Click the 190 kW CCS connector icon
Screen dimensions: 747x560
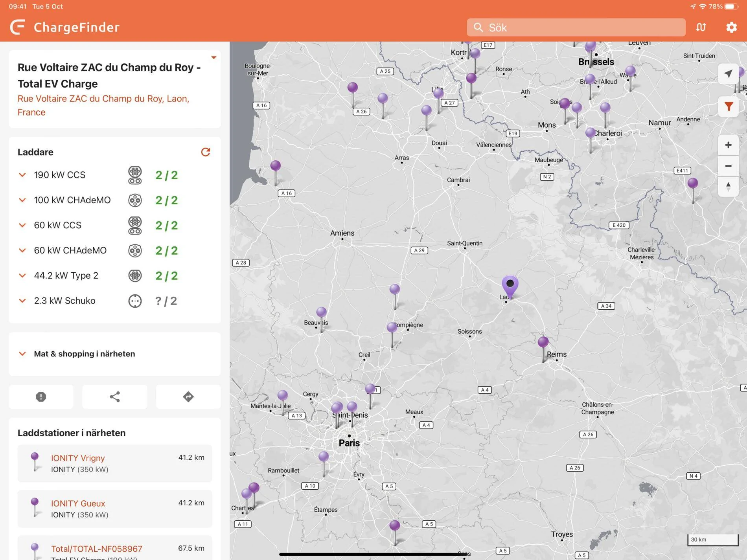[135, 175]
